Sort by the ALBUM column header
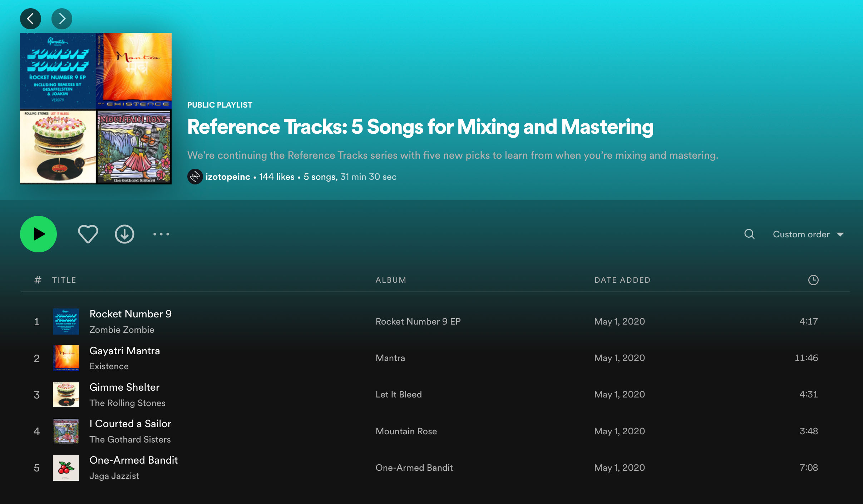Viewport: 863px width, 504px height. pyautogui.click(x=391, y=280)
